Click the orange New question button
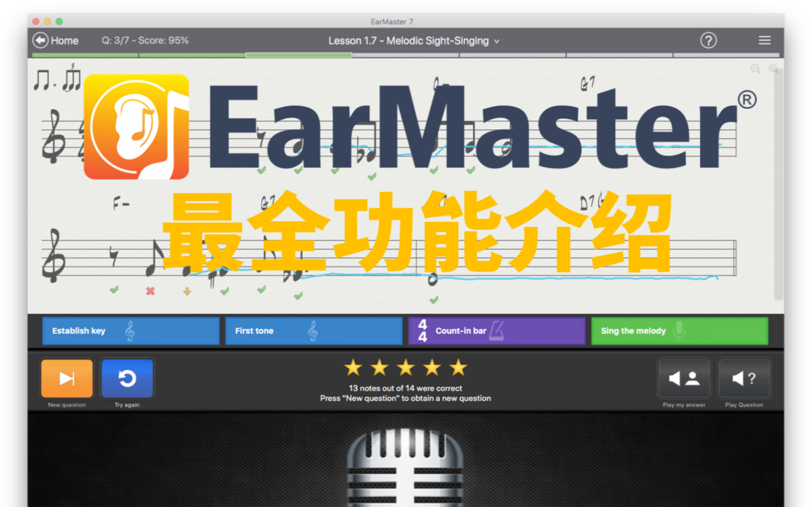This screenshot has width=812, height=507. pyautogui.click(x=67, y=378)
